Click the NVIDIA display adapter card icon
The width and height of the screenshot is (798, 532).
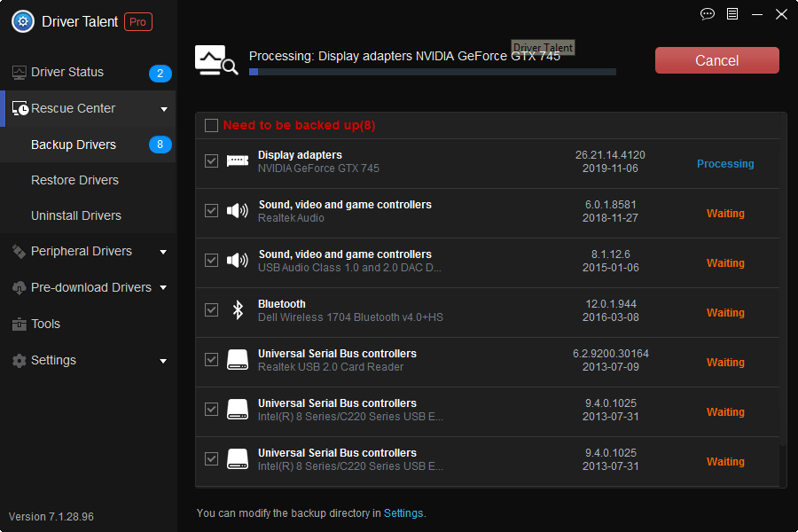pyautogui.click(x=237, y=160)
